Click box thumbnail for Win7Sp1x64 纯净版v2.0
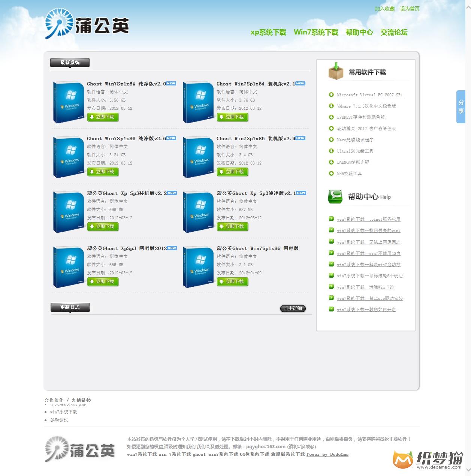 click(x=69, y=102)
